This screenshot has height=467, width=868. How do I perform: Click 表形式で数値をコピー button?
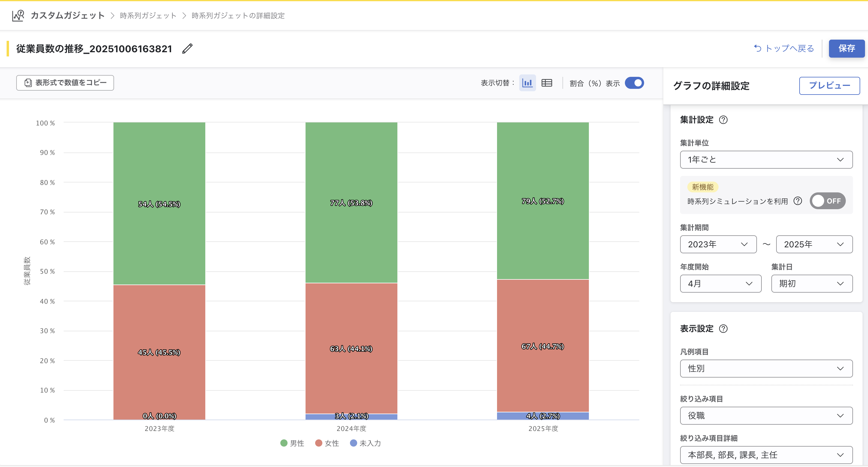[x=65, y=83]
